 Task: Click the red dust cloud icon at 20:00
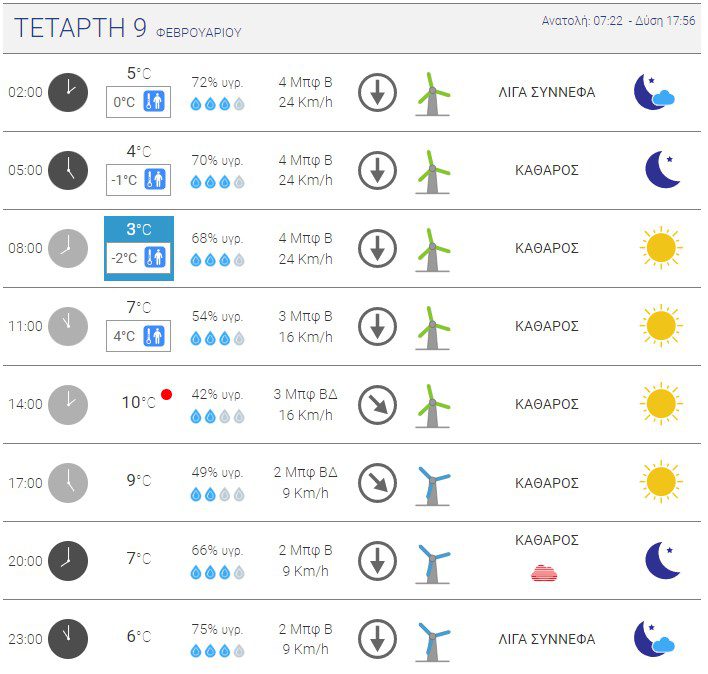click(544, 573)
